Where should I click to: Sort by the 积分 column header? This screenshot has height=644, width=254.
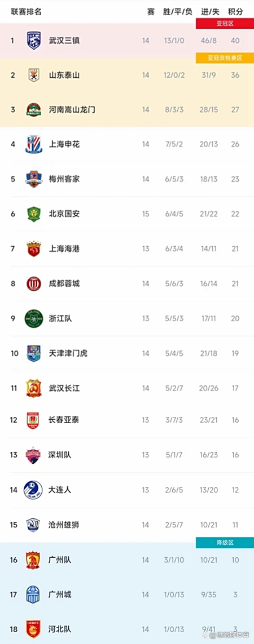click(x=235, y=11)
